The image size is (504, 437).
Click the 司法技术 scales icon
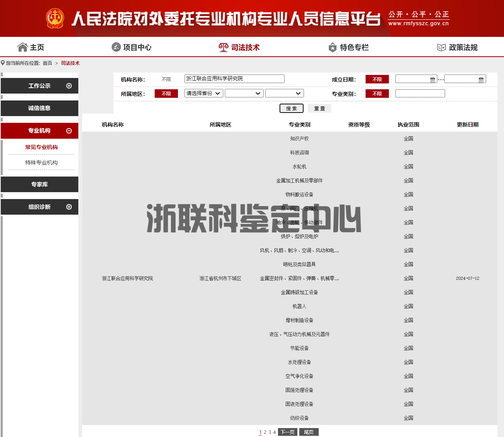223,47
